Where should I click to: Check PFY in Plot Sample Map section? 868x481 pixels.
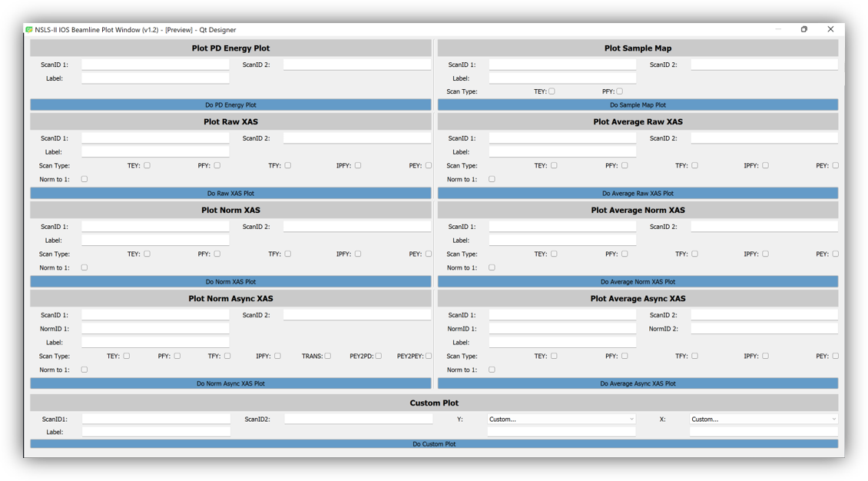coord(620,91)
